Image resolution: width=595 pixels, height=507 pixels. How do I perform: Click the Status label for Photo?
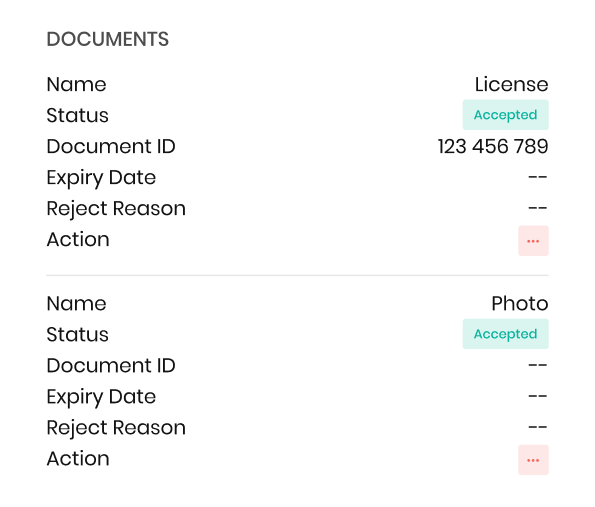[77, 334]
